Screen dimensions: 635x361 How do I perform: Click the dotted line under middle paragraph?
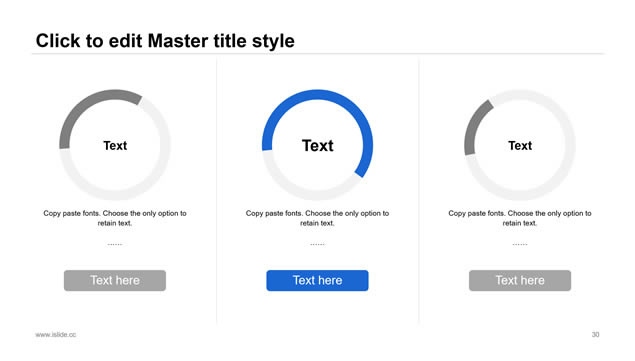click(x=318, y=244)
